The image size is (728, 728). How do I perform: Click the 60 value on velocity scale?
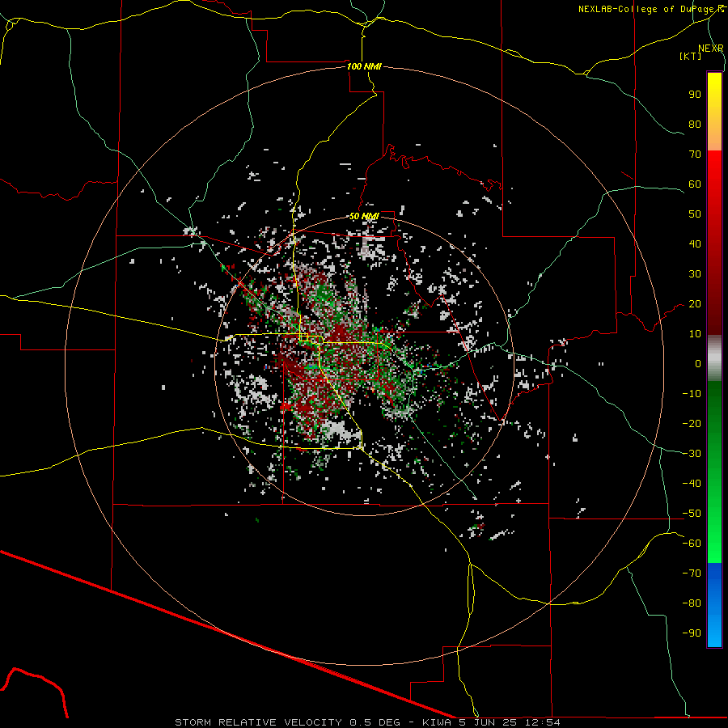tap(695, 184)
